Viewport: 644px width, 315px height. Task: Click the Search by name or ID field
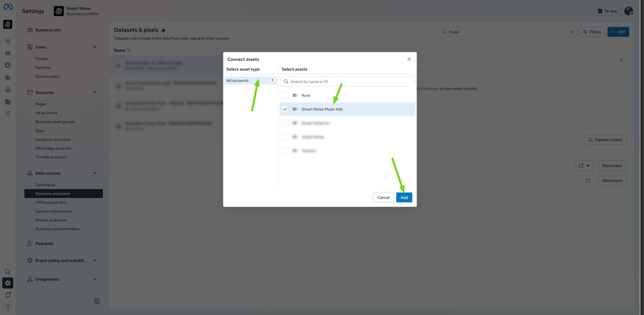pyautogui.click(x=347, y=82)
